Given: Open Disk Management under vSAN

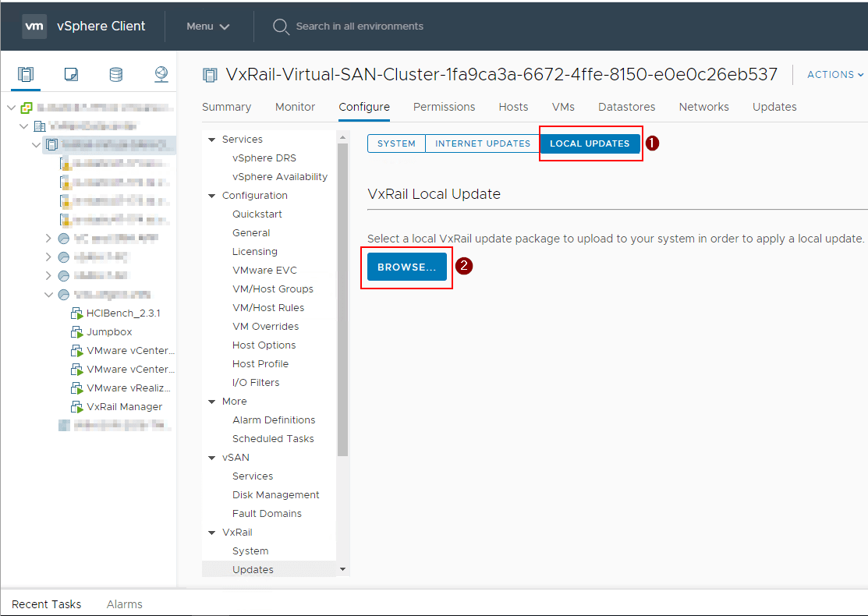Looking at the screenshot, I should [275, 495].
